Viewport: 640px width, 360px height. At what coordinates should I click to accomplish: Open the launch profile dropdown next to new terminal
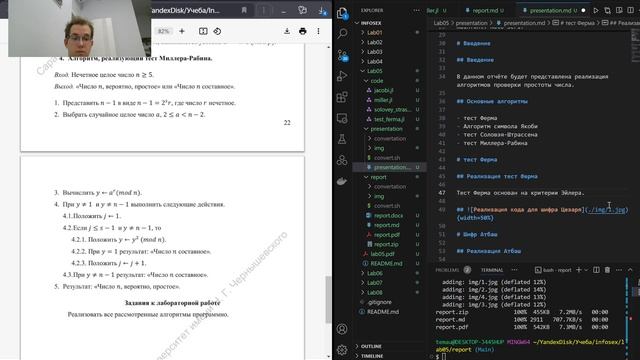coord(586,270)
